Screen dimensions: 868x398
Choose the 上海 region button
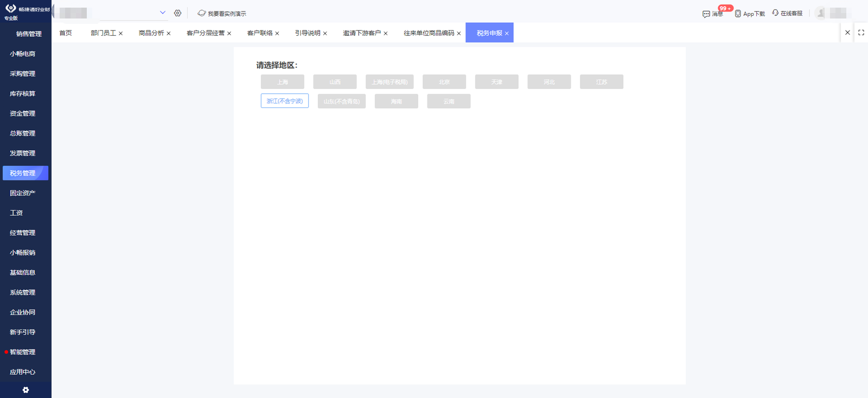tap(283, 82)
